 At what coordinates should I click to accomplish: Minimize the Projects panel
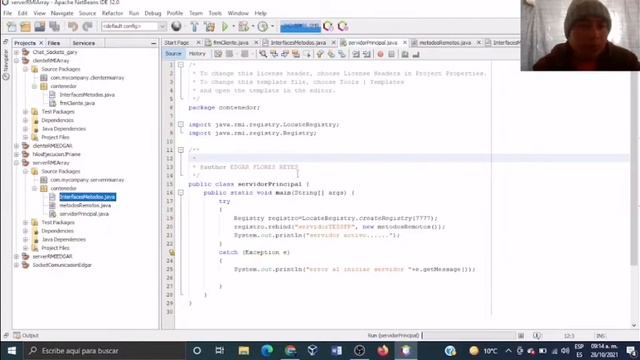153,43
